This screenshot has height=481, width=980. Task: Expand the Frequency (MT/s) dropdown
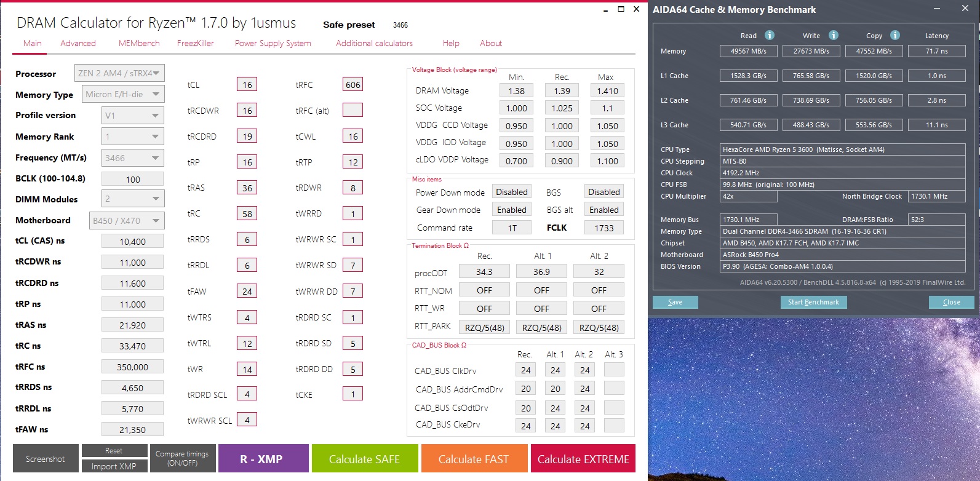pyautogui.click(x=132, y=157)
